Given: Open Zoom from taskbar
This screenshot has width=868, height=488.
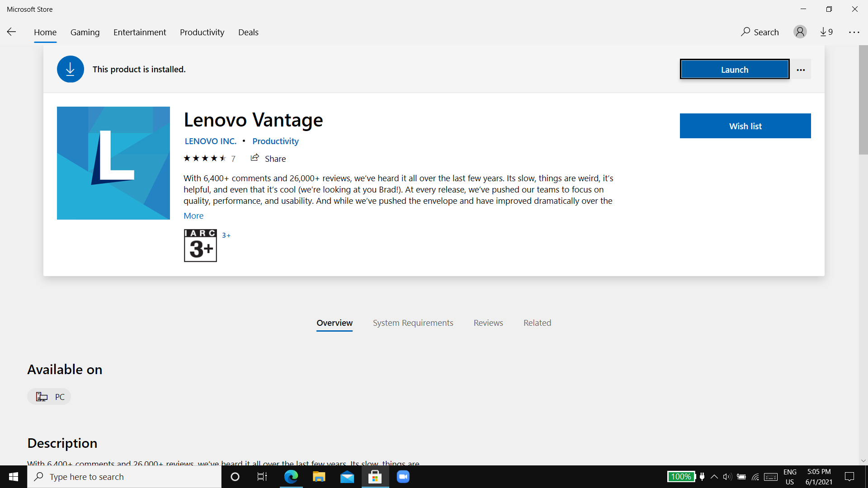Looking at the screenshot, I should (x=403, y=477).
